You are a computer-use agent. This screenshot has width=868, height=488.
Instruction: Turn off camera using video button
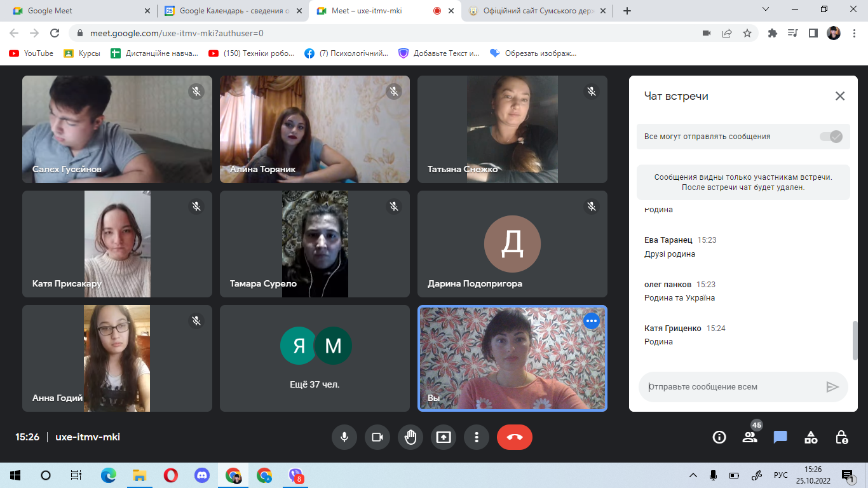pyautogui.click(x=377, y=437)
